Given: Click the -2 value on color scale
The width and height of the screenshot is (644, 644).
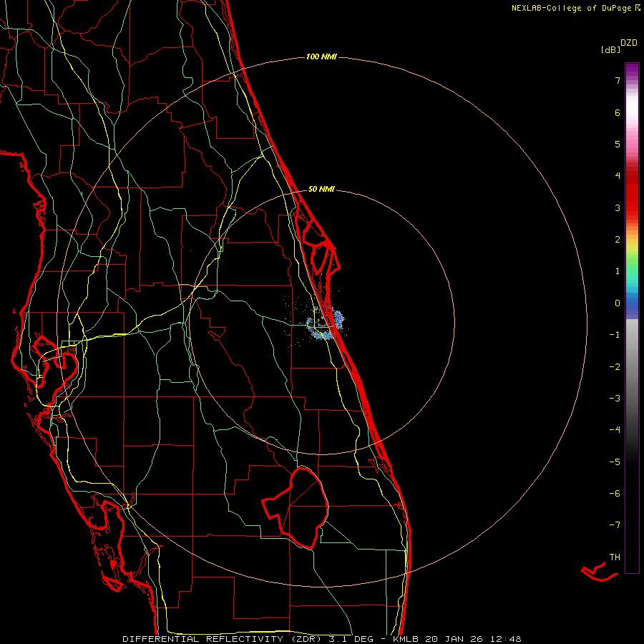Looking at the screenshot, I should [615, 367].
